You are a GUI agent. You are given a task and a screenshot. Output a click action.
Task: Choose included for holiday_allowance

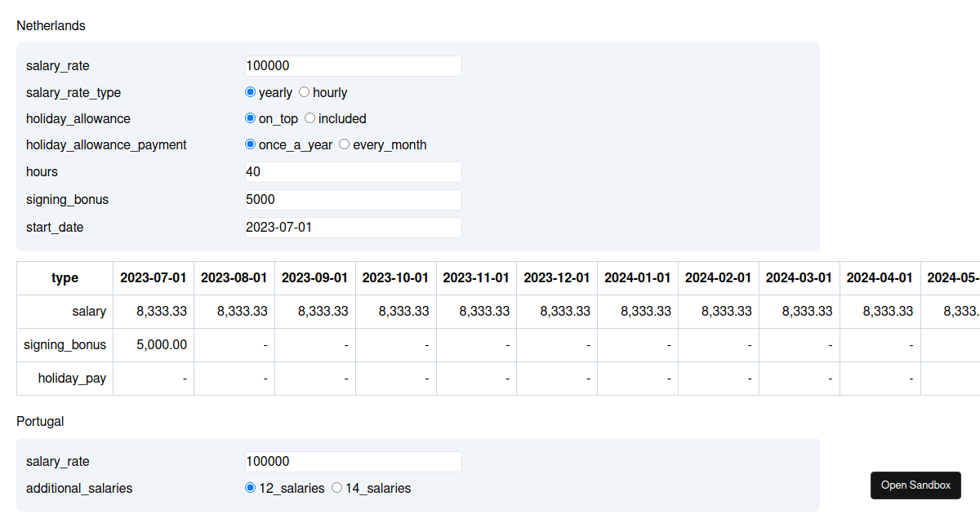click(x=310, y=118)
